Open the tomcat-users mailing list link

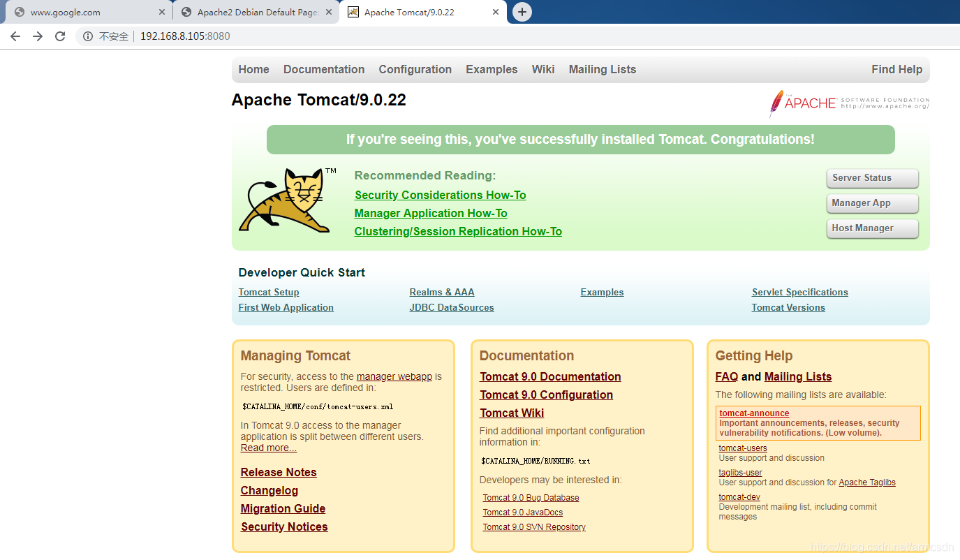(743, 448)
